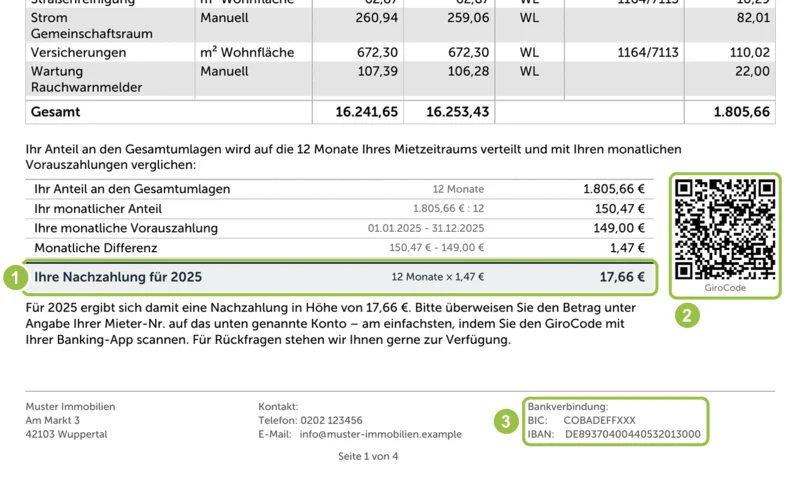This screenshot has width=800, height=500.
Task: Select the address line 'Am Markt 3'
Action: click(53, 420)
